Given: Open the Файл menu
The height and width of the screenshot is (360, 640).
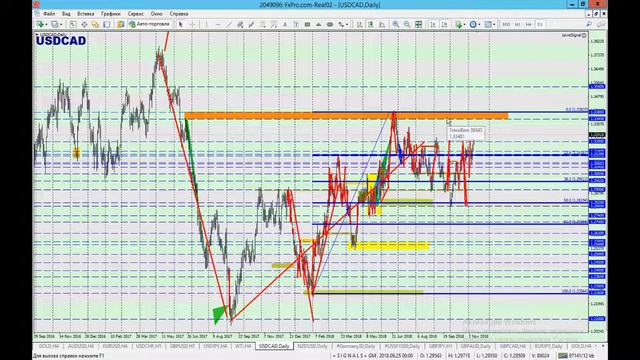Looking at the screenshot, I should (49, 14).
